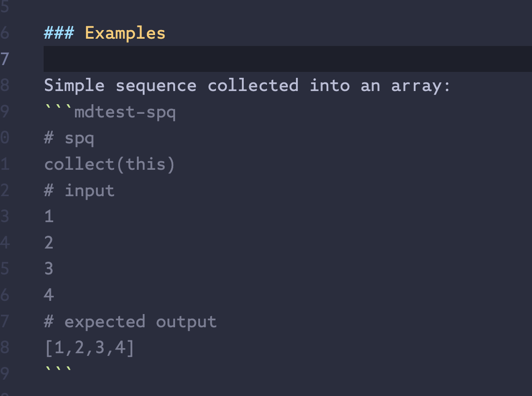Viewport: 532px width, 396px height.
Task: Click the word 'Simple' in the sentence
Action: pyautogui.click(x=74, y=85)
